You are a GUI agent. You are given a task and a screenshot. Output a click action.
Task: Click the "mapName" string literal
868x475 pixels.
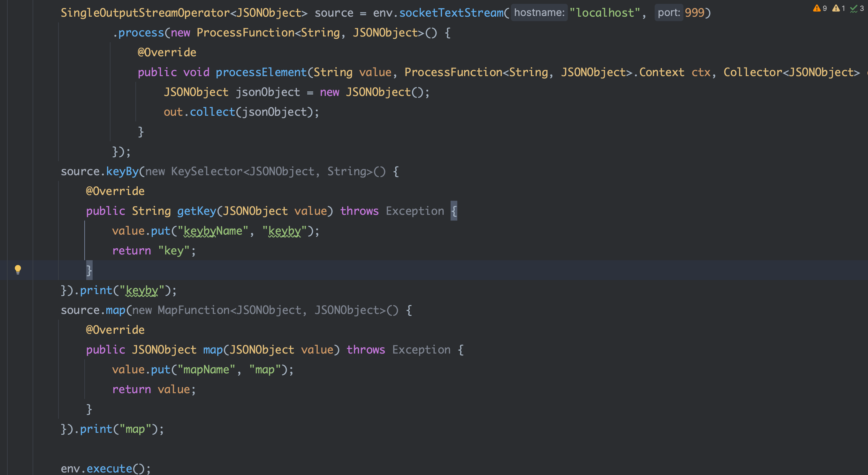pyautogui.click(x=206, y=370)
